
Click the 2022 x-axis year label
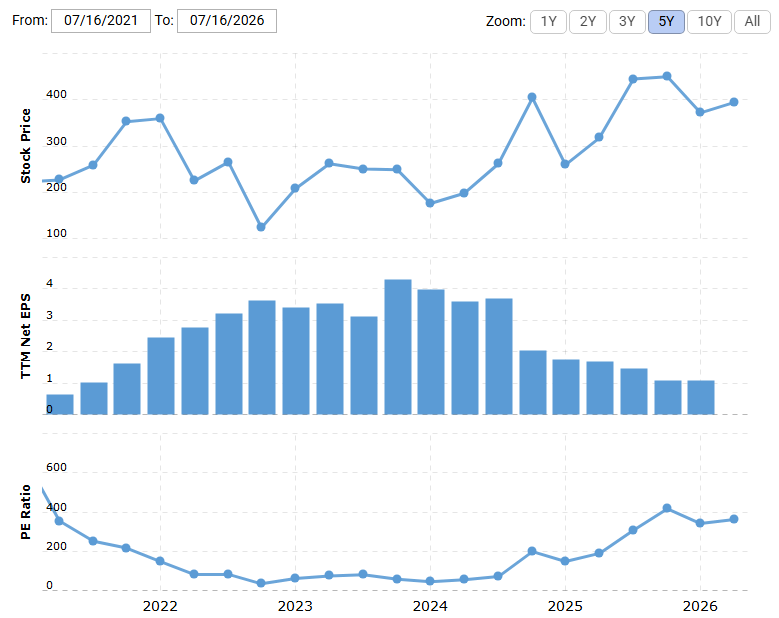pos(160,606)
